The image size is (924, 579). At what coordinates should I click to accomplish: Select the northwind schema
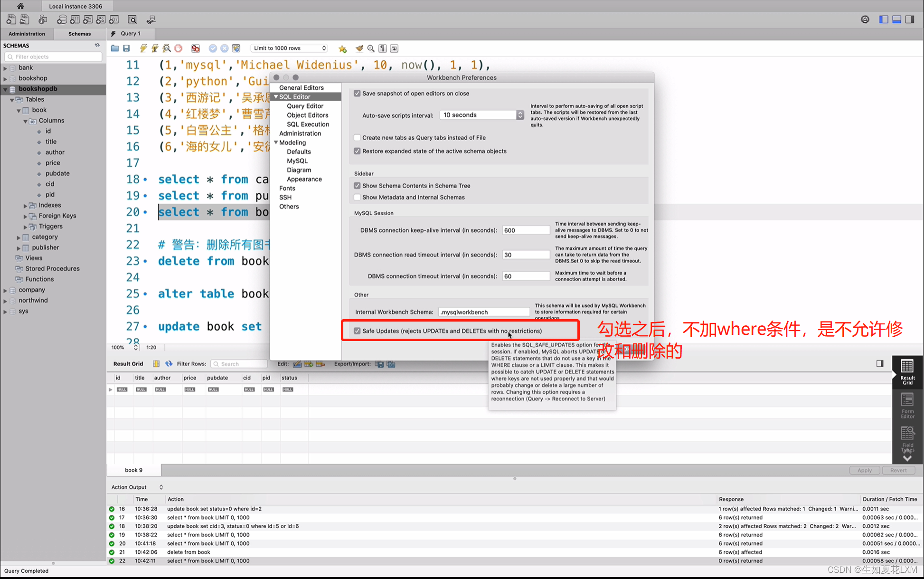33,301
